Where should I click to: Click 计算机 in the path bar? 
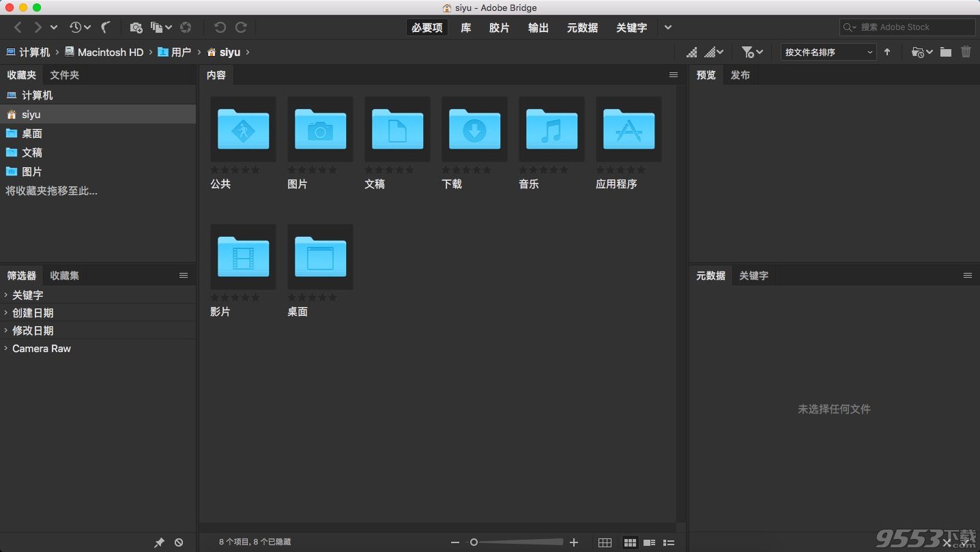click(28, 52)
